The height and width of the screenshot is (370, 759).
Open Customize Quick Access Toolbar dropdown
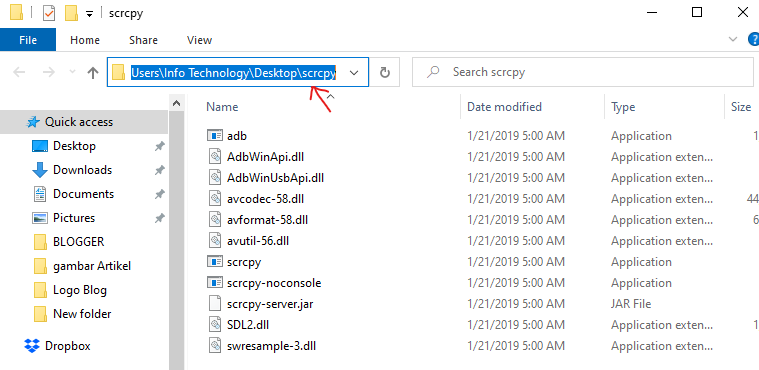(89, 14)
